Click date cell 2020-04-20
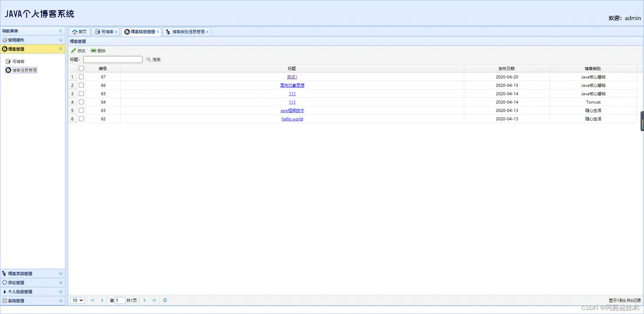The width and height of the screenshot is (644, 314). (x=507, y=77)
